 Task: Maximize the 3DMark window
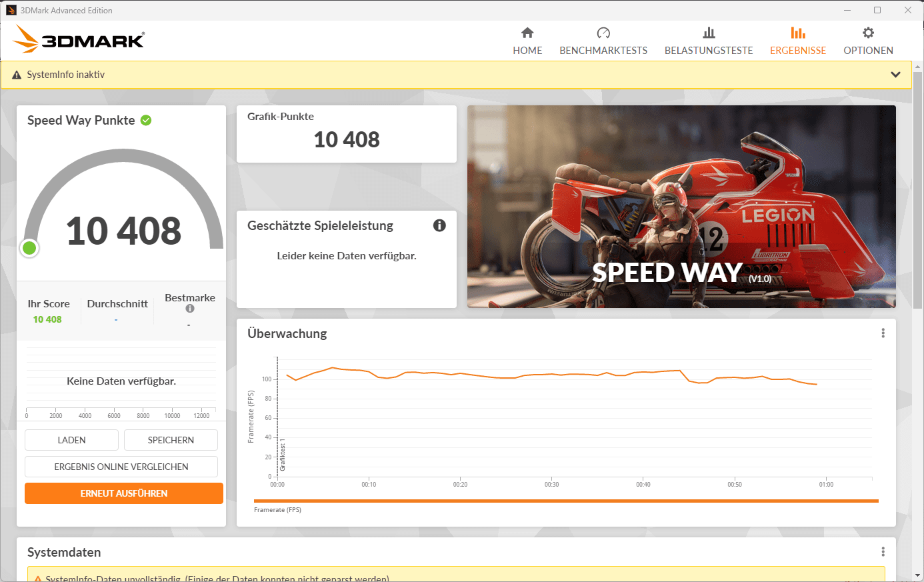877,10
